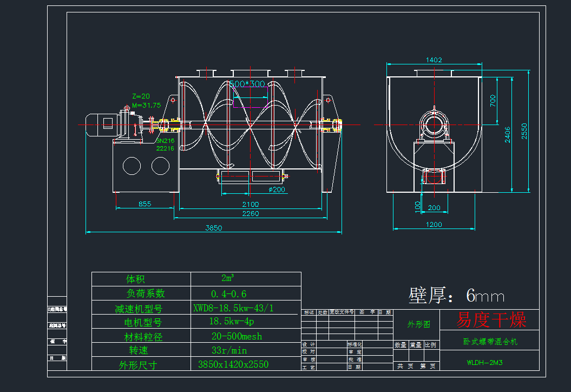Click the 33r/min rotation speed value

[229, 350]
